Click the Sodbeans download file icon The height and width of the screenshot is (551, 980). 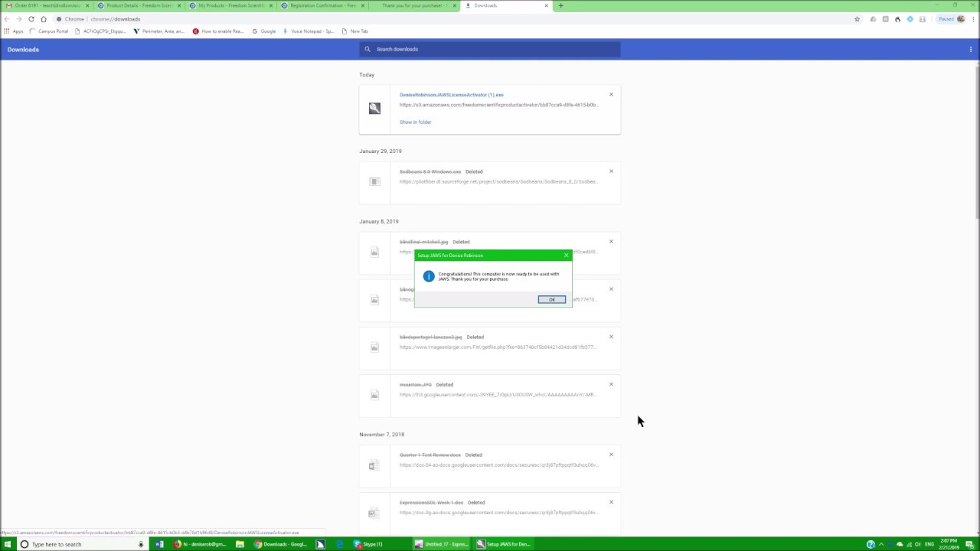pos(374,181)
